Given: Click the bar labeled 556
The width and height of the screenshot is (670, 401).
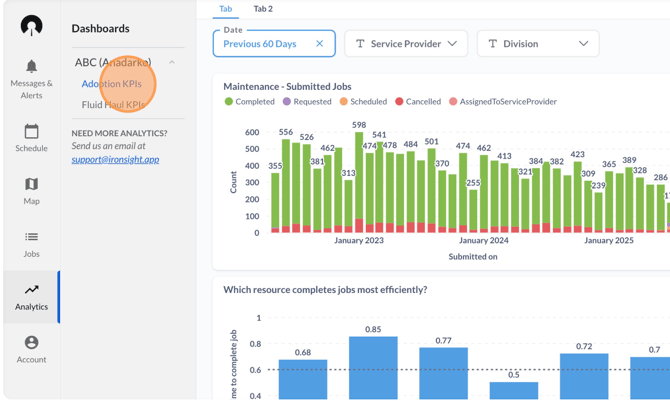Looking at the screenshot, I should [286, 186].
